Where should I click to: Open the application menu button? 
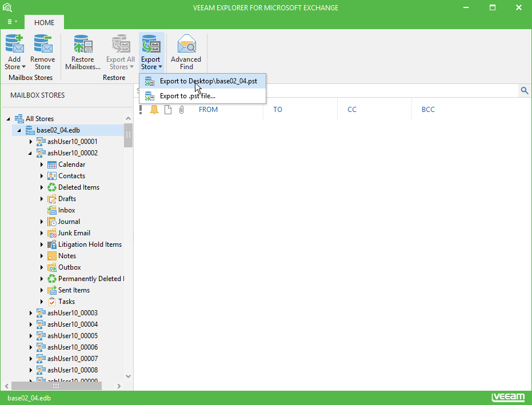12,22
